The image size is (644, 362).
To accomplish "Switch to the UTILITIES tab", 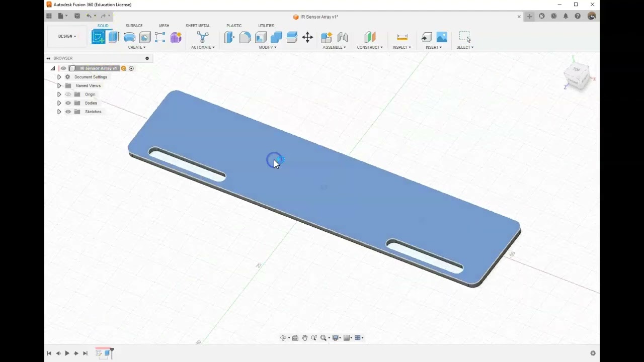I will (x=266, y=26).
